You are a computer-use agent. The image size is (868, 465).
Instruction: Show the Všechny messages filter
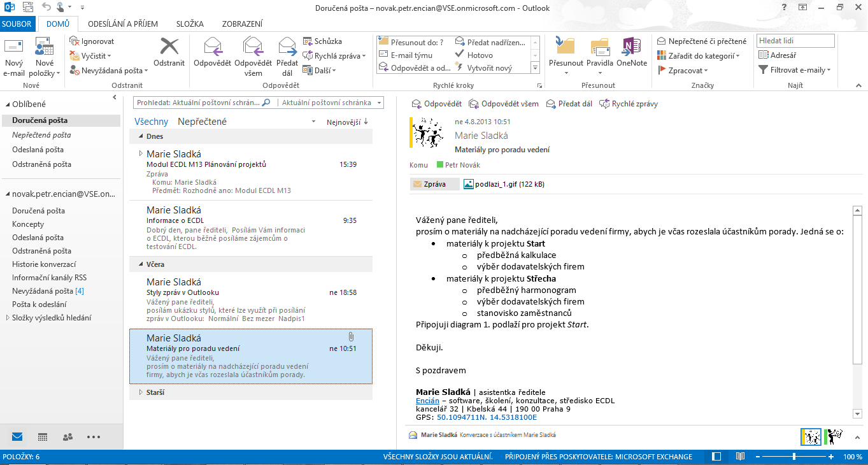(152, 122)
